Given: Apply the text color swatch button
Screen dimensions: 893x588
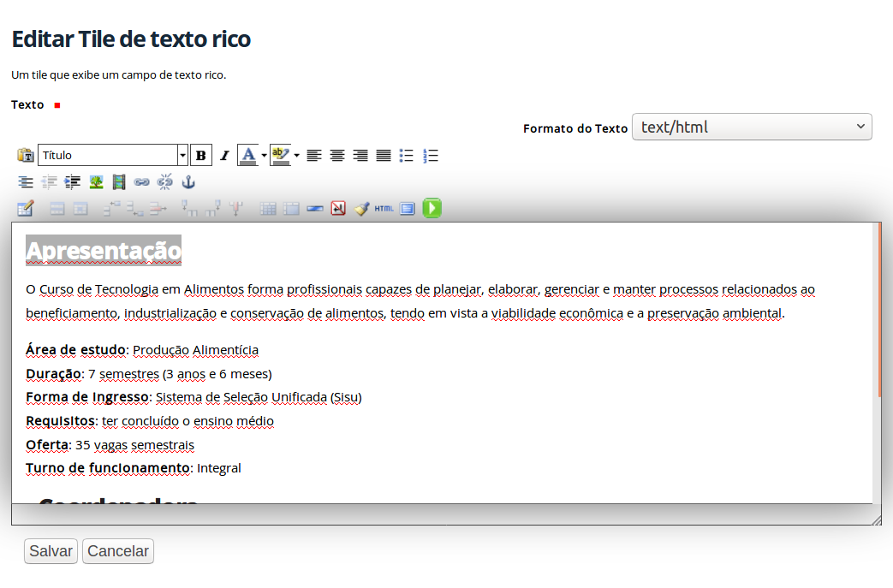Looking at the screenshot, I should tap(247, 155).
